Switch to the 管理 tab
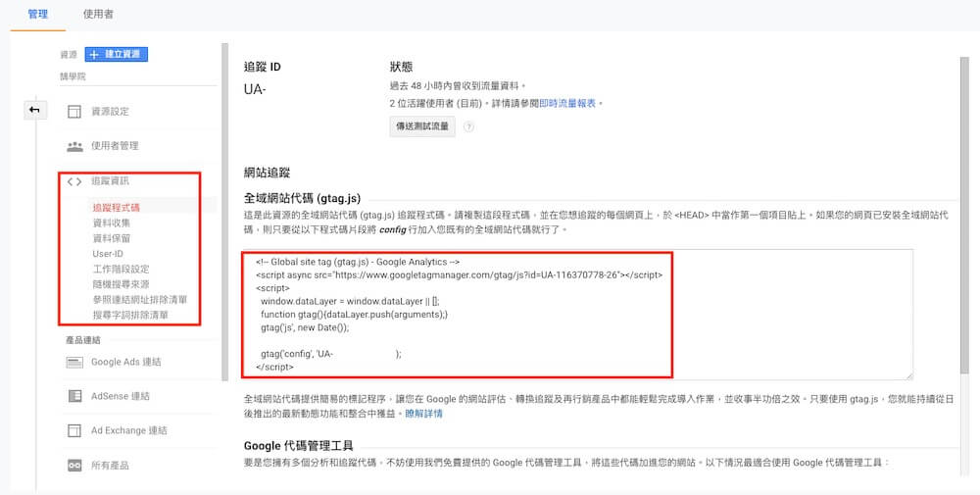The height and width of the screenshot is (495, 980). pyautogui.click(x=37, y=14)
